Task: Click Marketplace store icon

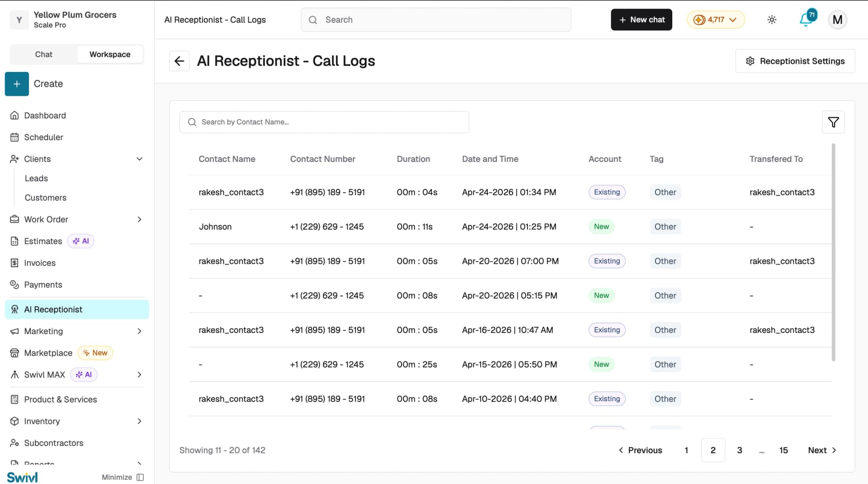Action: coord(14,353)
